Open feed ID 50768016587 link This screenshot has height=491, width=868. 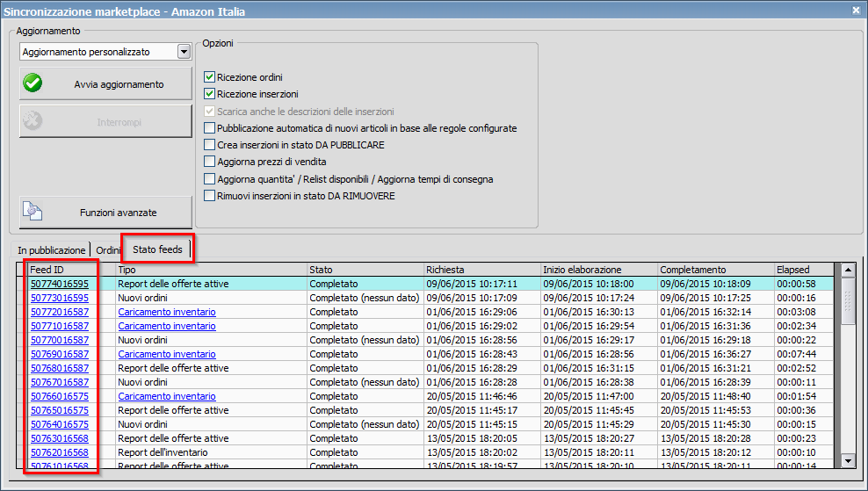[59, 368]
